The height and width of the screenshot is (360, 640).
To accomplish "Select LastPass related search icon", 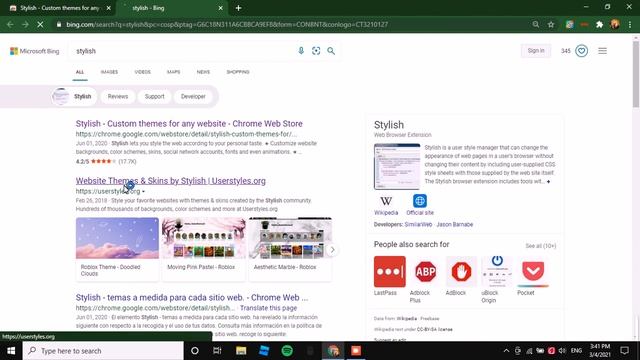I will click(x=389, y=271).
